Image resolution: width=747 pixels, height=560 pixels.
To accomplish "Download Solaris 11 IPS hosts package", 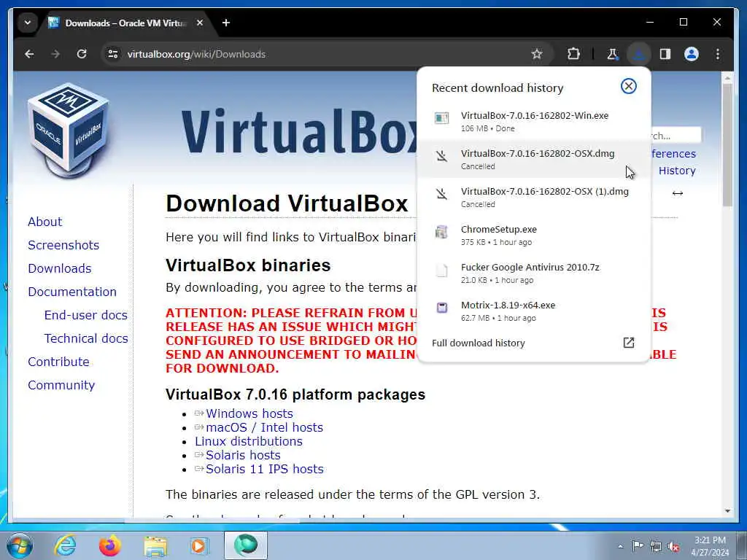I will [264, 469].
